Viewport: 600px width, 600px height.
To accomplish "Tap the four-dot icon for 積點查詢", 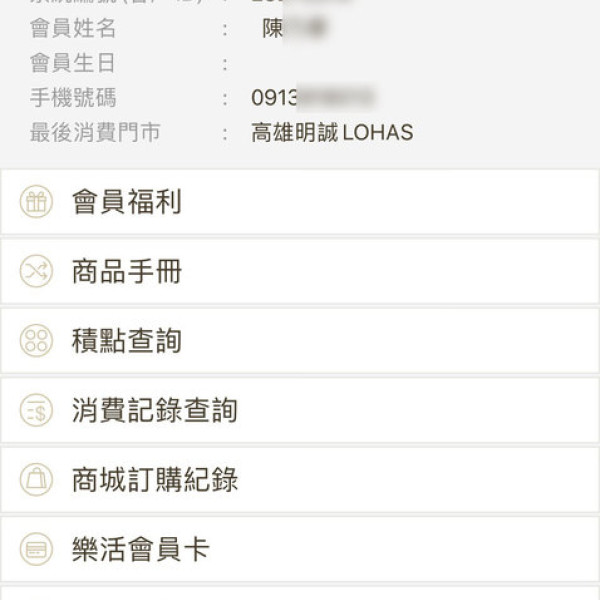I will pyautogui.click(x=36, y=341).
